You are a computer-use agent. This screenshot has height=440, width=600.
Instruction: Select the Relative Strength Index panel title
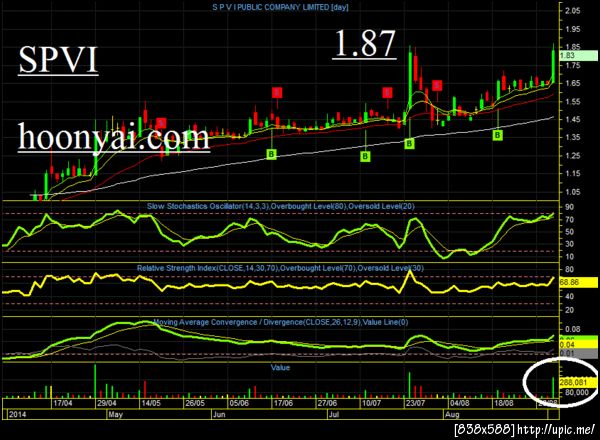pos(280,268)
